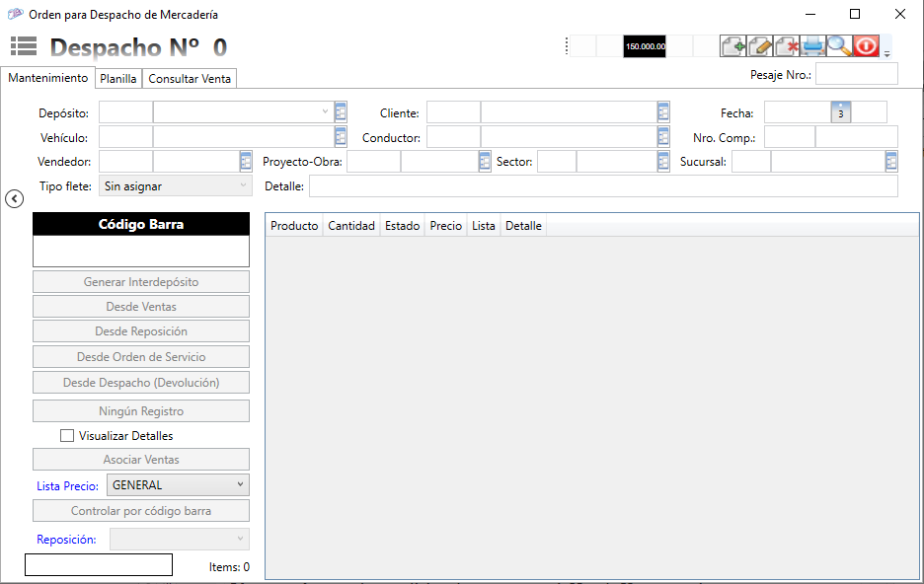The width and height of the screenshot is (924, 584).
Task: Click the Producto column header
Action: (294, 226)
